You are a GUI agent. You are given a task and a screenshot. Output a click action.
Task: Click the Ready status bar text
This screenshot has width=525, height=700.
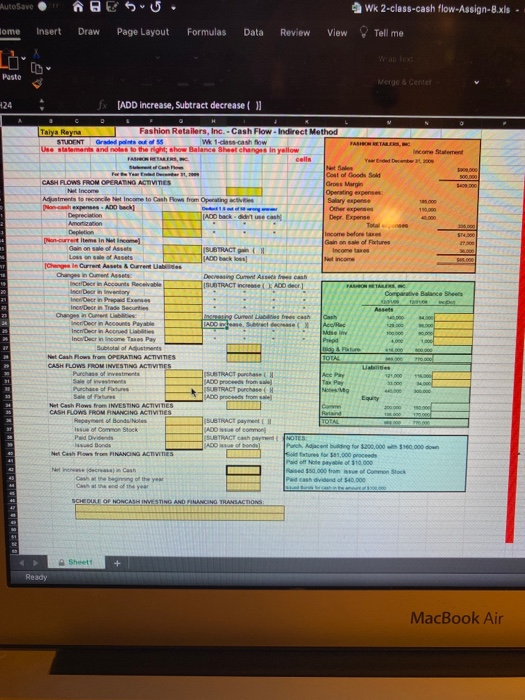click(x=36, y=577)
